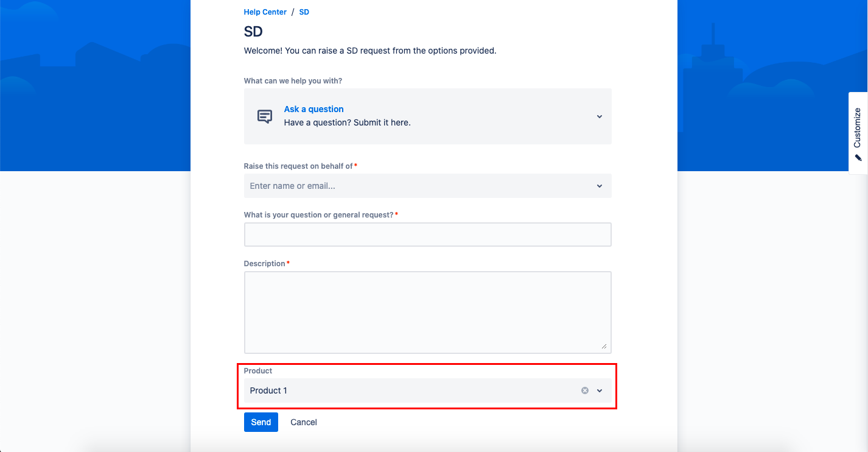Screen dimensions: 868x452
Task: Open the Product dropdown arrow
Action: (599, 390)
